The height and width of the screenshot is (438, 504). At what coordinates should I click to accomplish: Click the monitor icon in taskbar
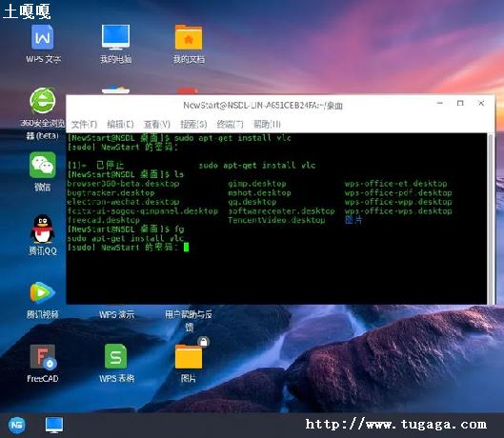click(54, 425)
